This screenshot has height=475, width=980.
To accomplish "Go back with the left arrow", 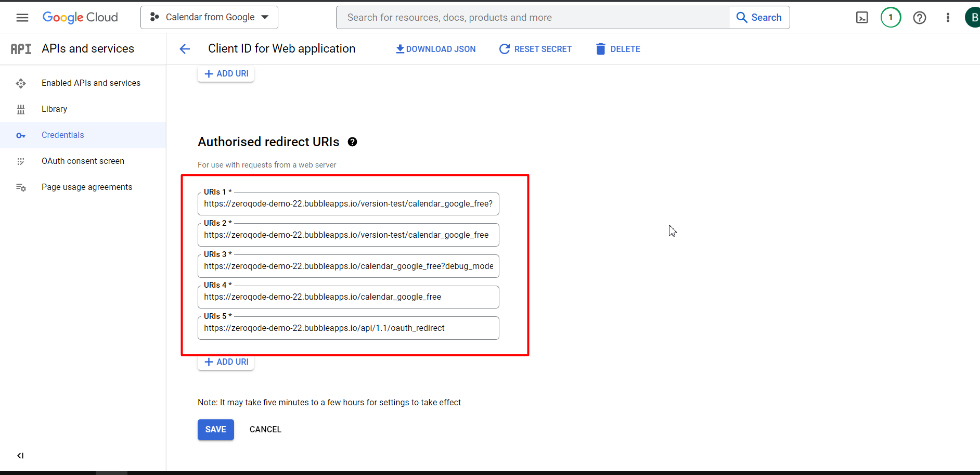I will click(x=185, y=49).
